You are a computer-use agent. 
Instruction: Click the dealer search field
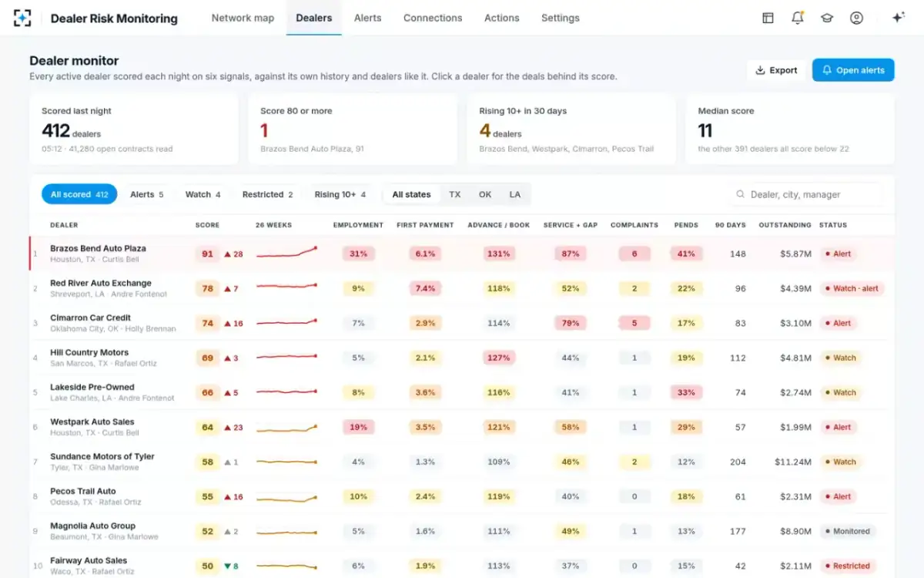tap(805, 195)
